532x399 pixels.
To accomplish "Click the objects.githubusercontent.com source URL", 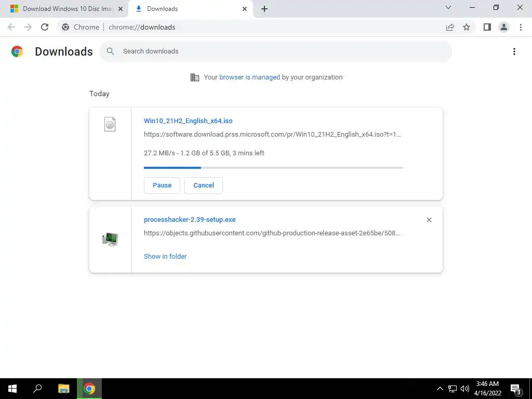I will 272,233.
